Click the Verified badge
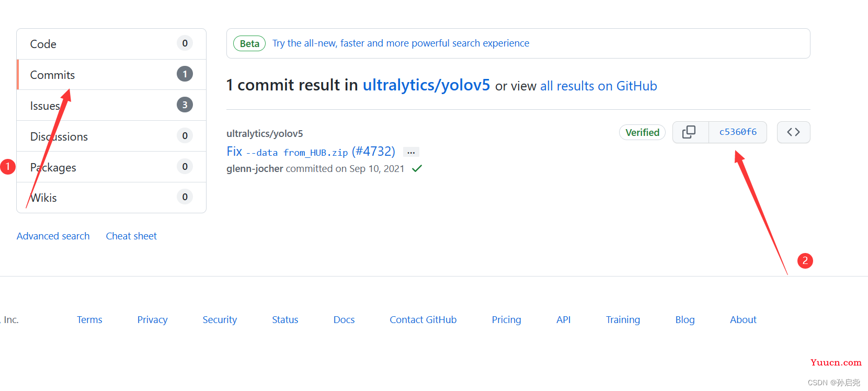This screenshot has width=868, height=391. tap(642, 133)
